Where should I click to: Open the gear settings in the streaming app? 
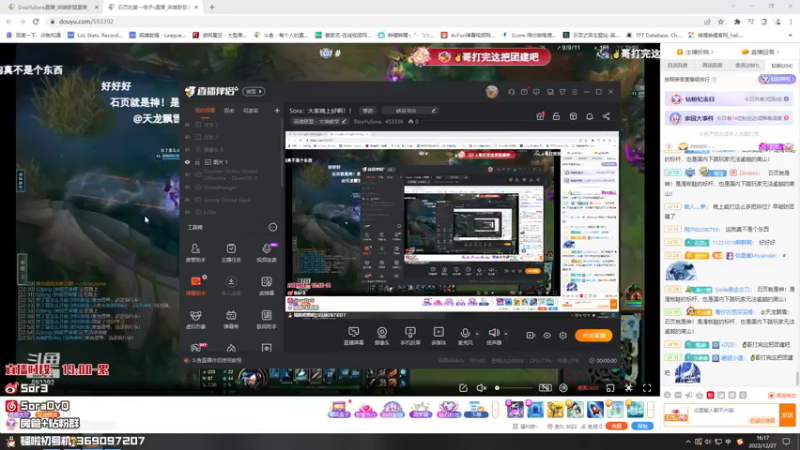point(563,336)
